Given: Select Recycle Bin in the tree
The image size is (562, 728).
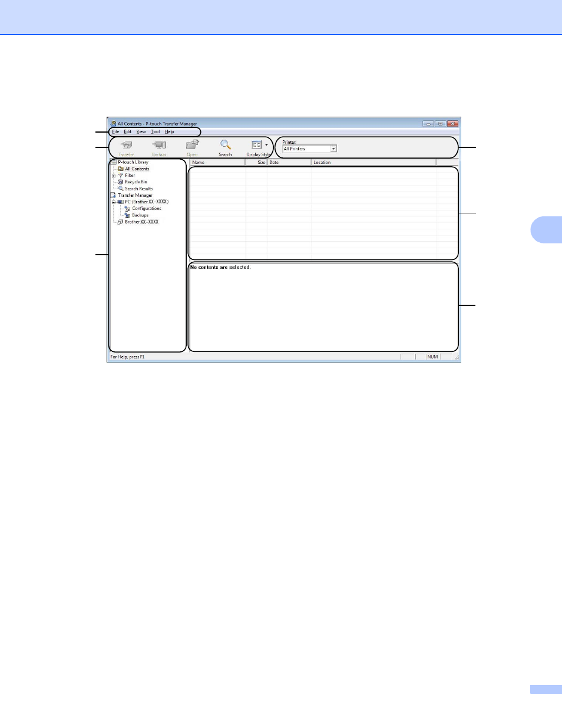Looking at the screenshot, I should (136, 182).
